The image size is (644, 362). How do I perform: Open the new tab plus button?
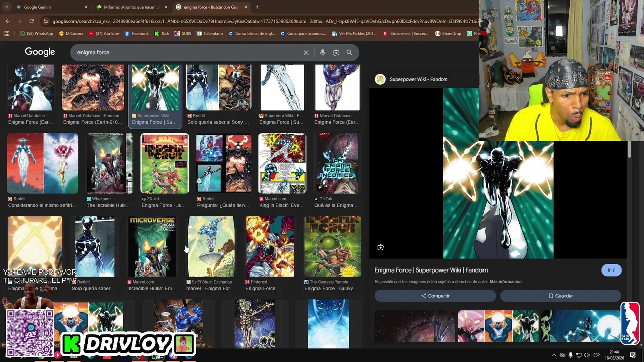(258, 7)
